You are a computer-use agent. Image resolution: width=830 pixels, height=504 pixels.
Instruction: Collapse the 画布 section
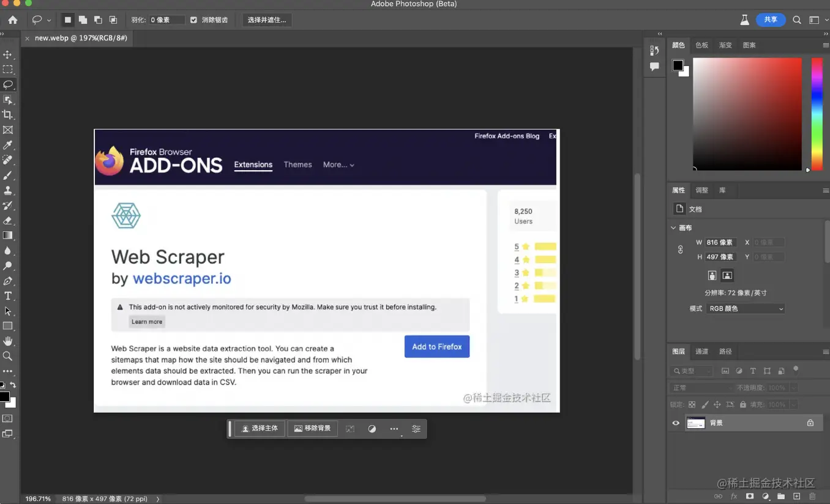click(x=674, y=228)
